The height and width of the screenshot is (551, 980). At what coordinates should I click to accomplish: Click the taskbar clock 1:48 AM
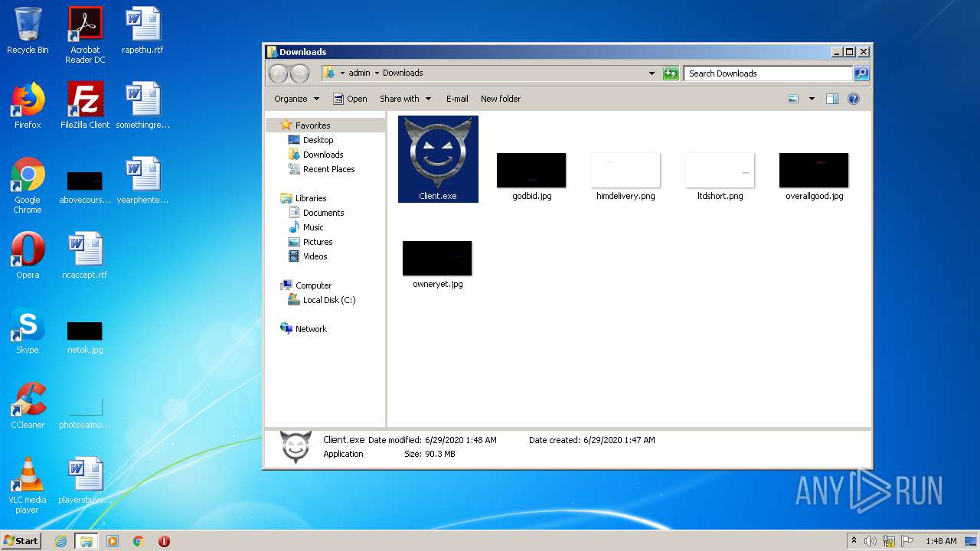click(x=940, y=541)
